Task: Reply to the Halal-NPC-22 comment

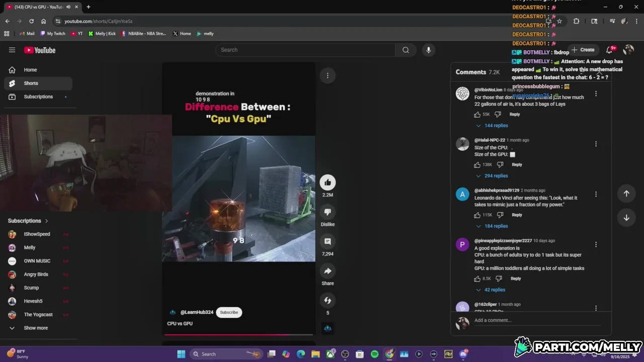Action: (517, 164)
